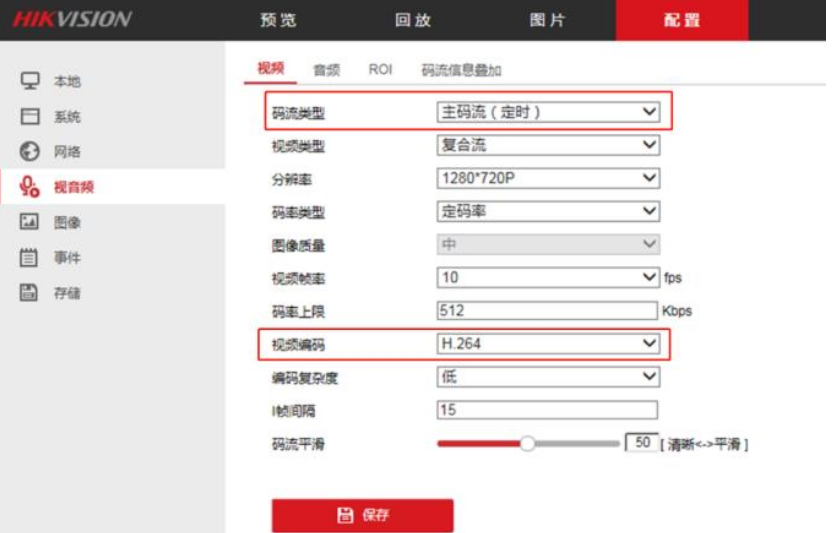Image resolution: width=833 pixels, height=533 pixels.
Task: Click the 视音频 icon in sidebar
Action: (x=30, y=187)
